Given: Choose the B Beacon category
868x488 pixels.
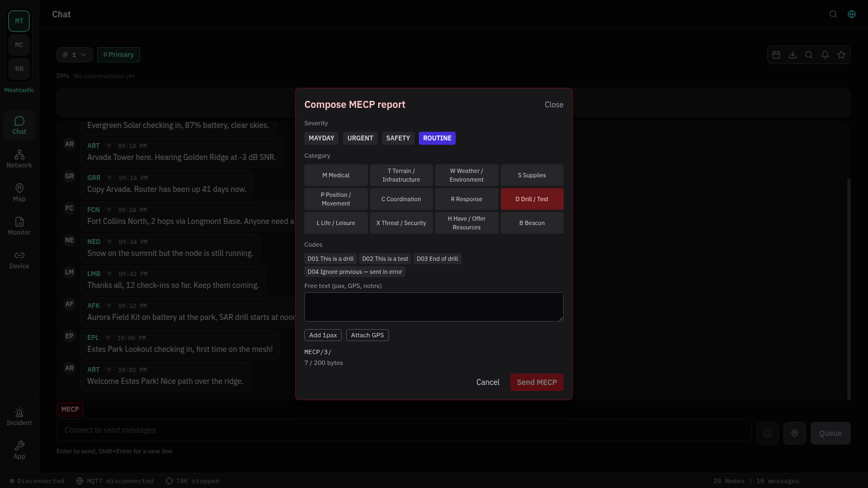Looking at the screenshot, I should (x=532, y=223).
